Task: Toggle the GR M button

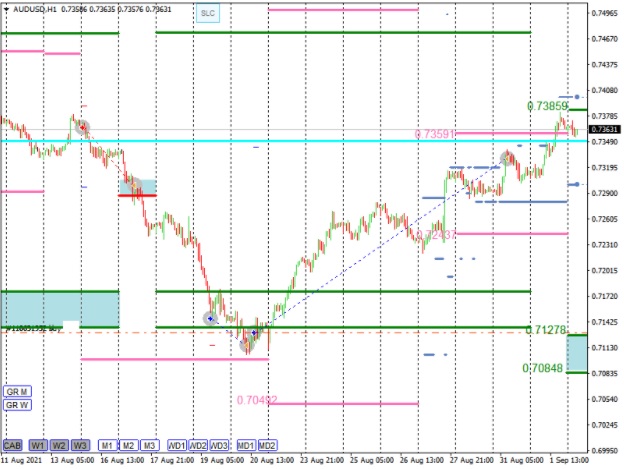Action: (x=17, y=391)
